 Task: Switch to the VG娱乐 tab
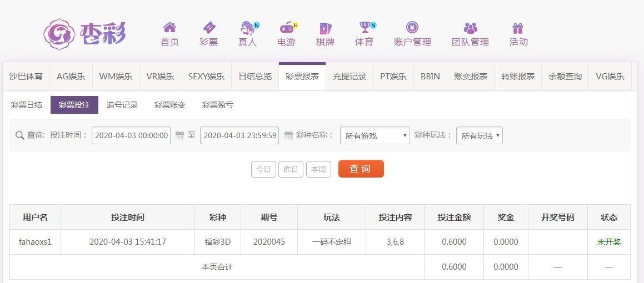pyautogui.click(x=610, y=76)
